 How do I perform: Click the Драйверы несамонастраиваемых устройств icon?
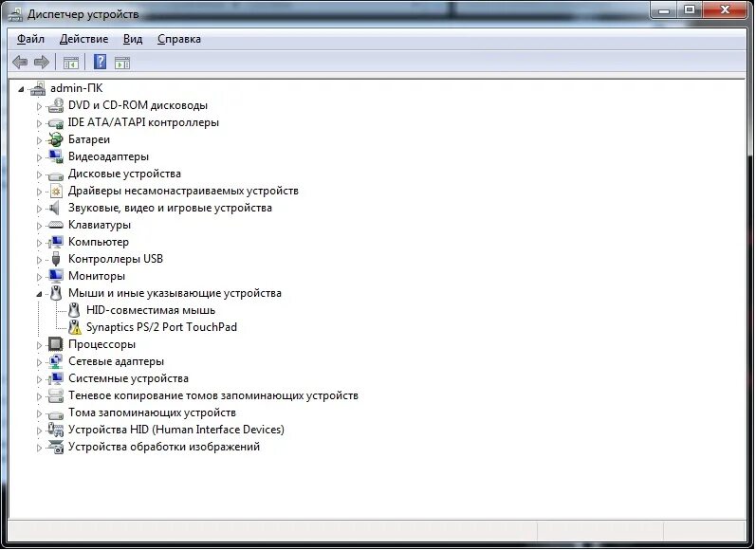click(56, 192)
